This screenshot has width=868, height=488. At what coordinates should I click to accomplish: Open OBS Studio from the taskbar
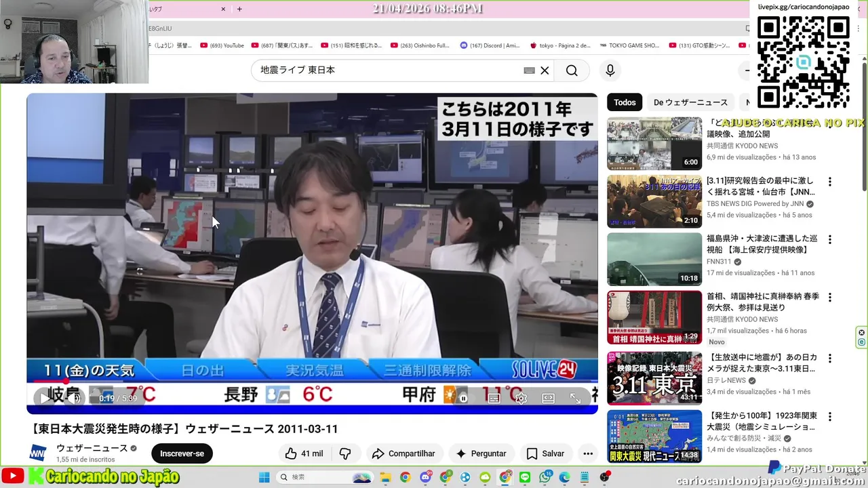(605, 477)
